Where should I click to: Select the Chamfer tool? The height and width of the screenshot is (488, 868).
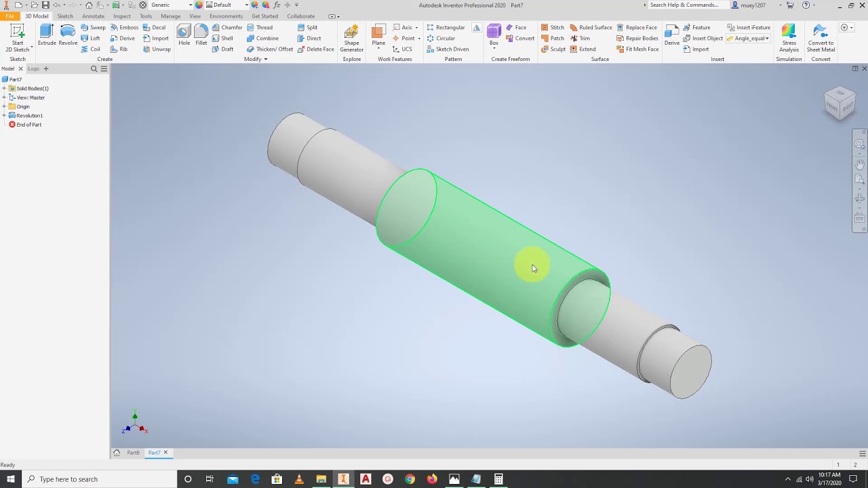[226, 27]
